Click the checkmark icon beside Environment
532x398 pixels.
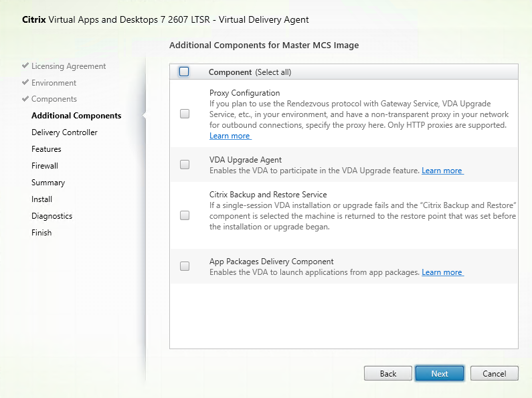coord(25,82)
